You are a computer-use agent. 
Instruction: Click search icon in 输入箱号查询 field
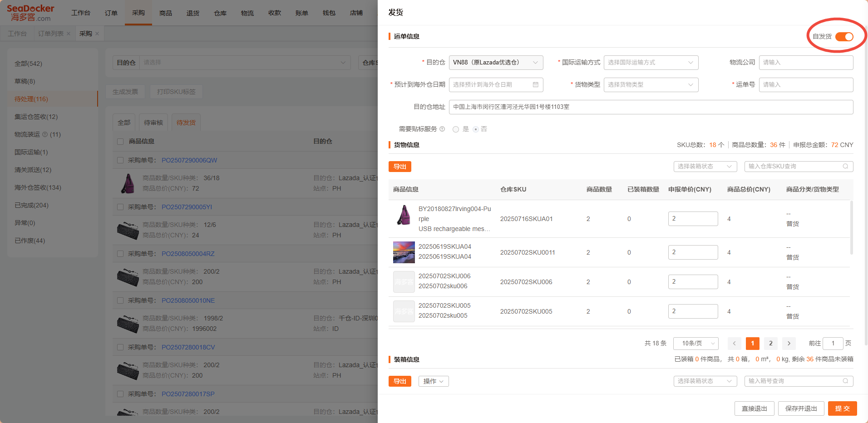point(845,381)
